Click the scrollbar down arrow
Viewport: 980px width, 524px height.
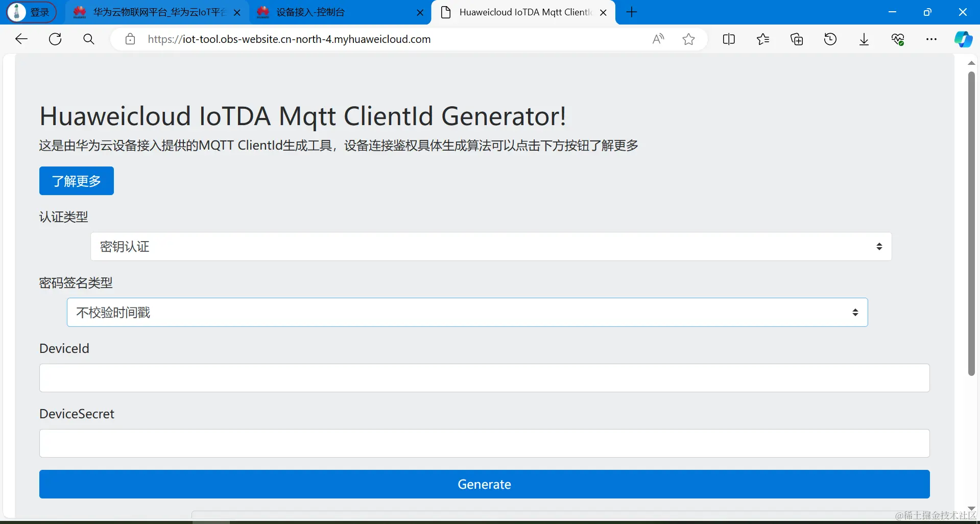971,508
